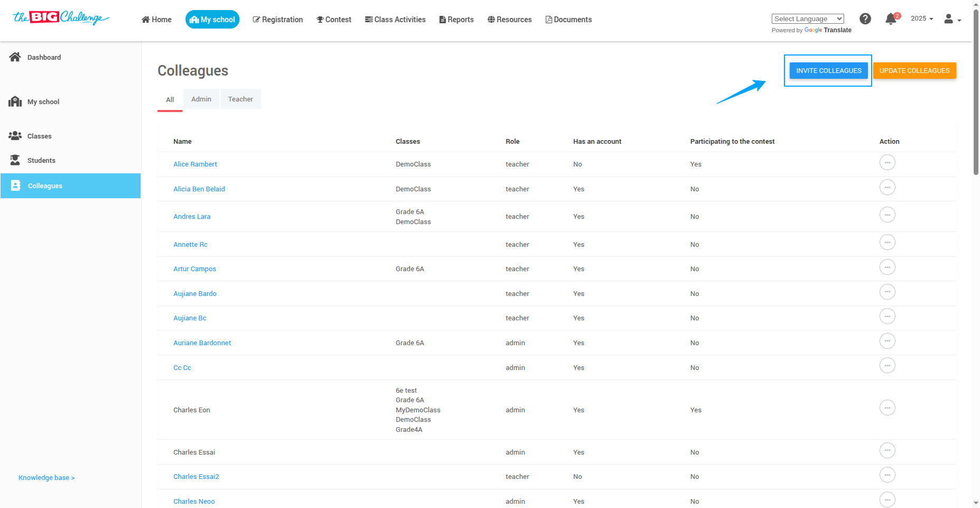The width and height of the screenshot is (980, 508).
Task: Open action menu for Annette Rc
Action: coord(887,242)
